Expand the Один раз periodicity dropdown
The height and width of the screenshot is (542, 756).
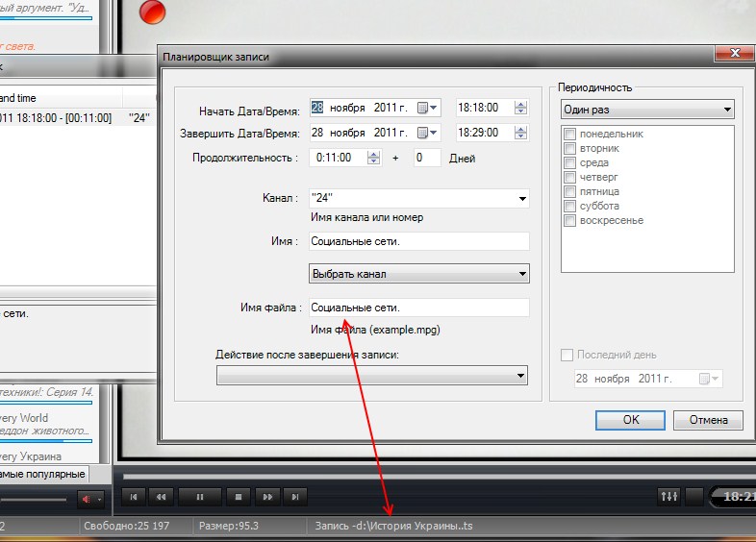[647, 110]
